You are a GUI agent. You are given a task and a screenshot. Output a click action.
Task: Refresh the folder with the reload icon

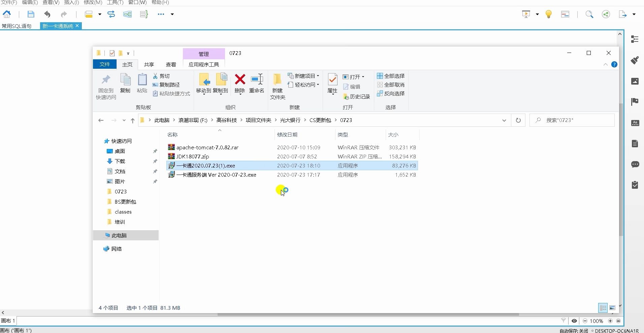pos(518,120)
